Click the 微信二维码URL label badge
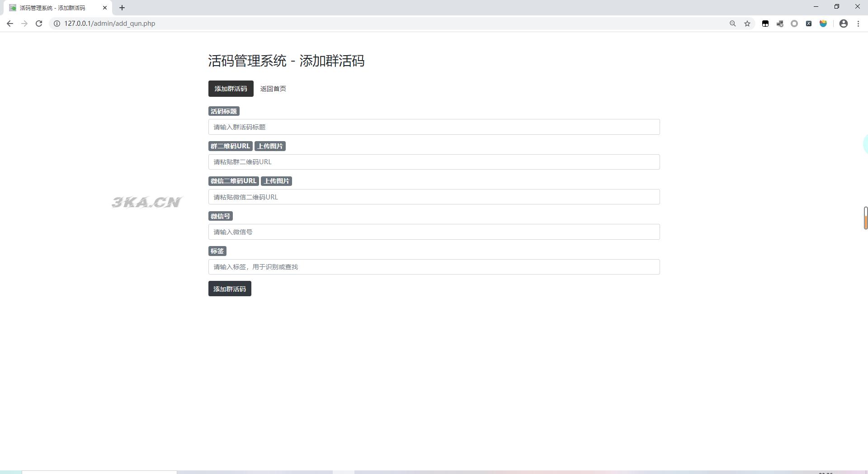The image size is (868, 474). (233, 181)
